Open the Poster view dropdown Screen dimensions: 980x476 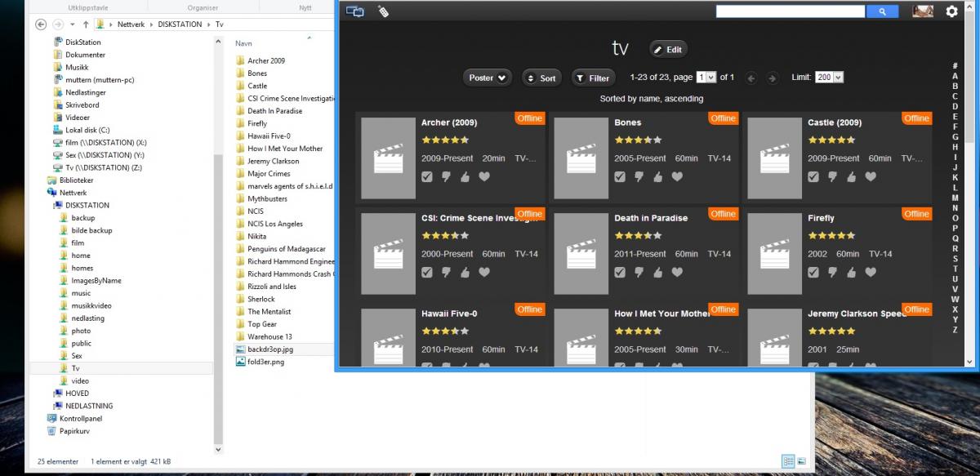coord(488,78)
